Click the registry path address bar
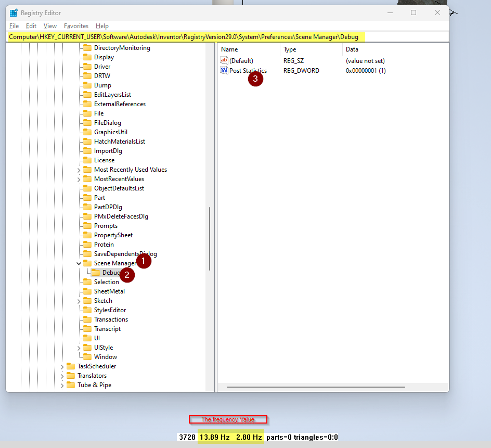This screenshot has height=448, width=491. point(227,37)
